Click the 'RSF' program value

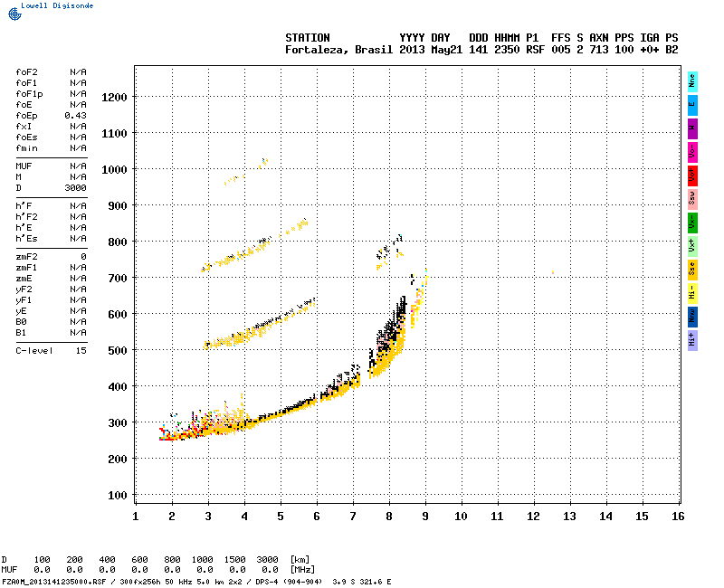[535, 50]
